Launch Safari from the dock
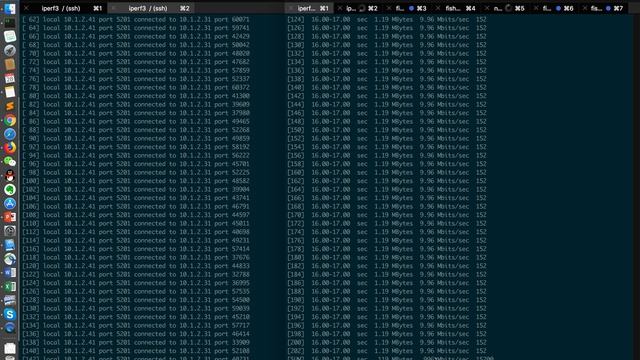The width and height of the screenshot is (640, 360). 10,134
